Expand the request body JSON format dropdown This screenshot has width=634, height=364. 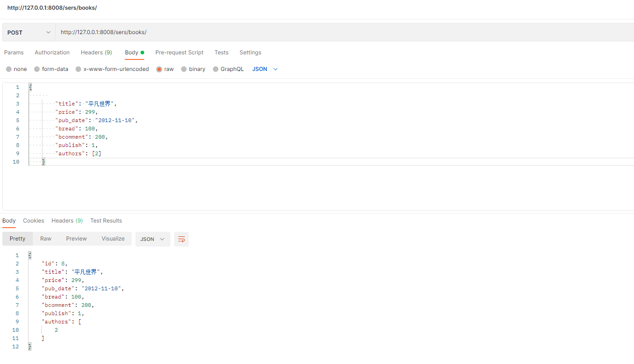[x=265, y=69]
